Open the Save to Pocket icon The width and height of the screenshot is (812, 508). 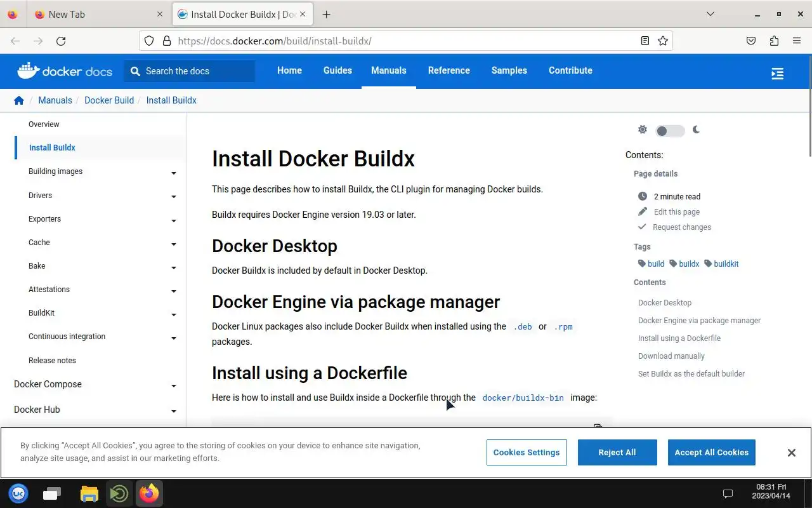tap(751, 41)
